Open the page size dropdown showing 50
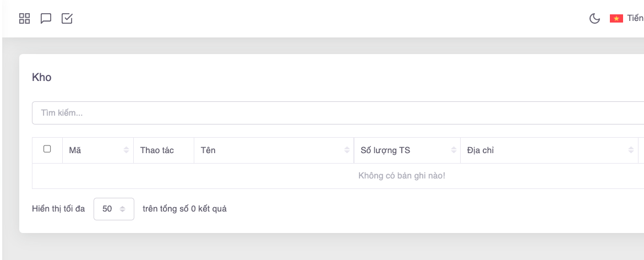Viewport: 644px width, 260px height. click(114, 209)
